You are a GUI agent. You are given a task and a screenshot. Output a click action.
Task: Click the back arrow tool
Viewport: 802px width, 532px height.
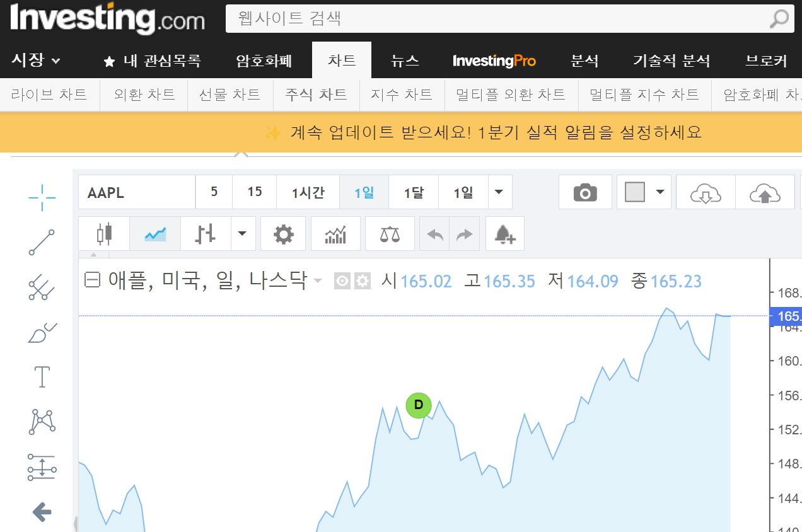[42, 512]
